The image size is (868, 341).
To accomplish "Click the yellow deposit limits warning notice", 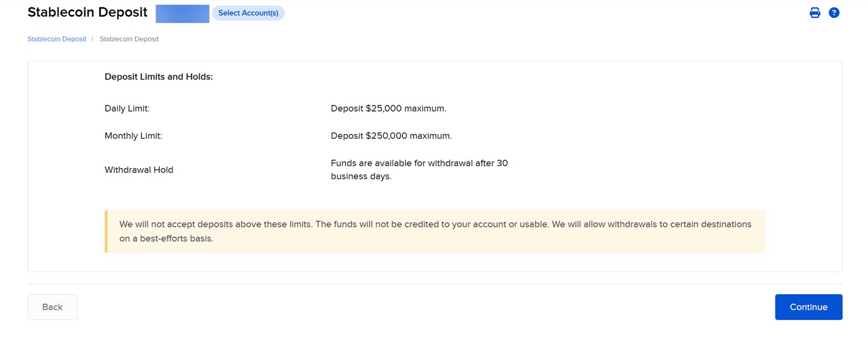I will tap(435, 231).
